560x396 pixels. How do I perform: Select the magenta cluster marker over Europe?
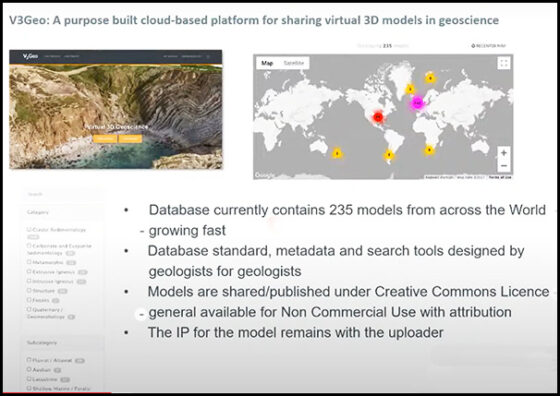pyautogui.click(x=417, y=103)
